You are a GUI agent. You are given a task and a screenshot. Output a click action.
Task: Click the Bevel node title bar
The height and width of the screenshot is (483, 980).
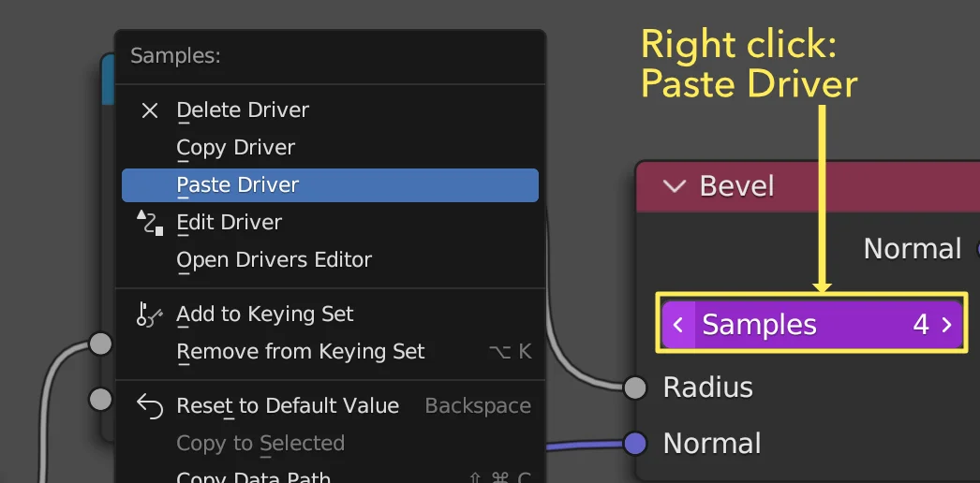[x=809, y=186]
